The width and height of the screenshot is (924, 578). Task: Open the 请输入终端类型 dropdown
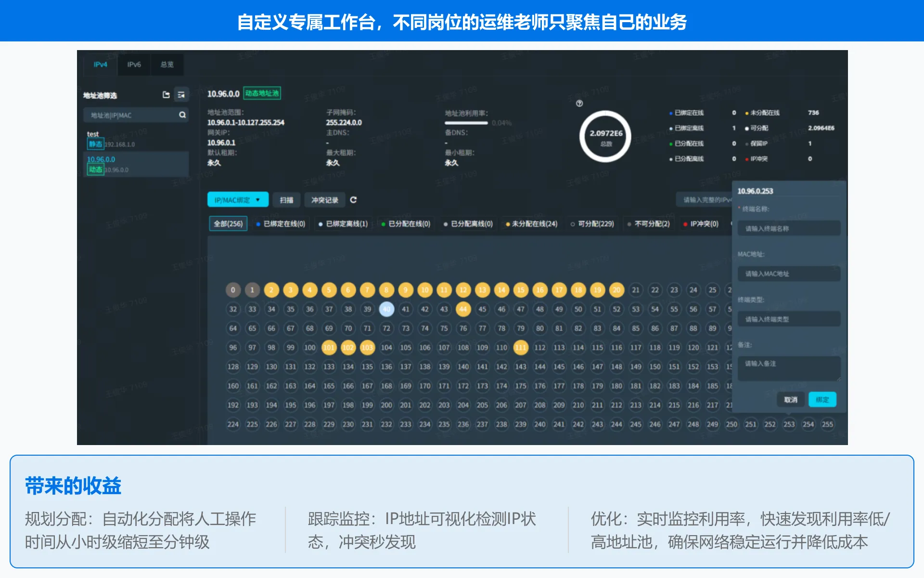pos(789,319)
